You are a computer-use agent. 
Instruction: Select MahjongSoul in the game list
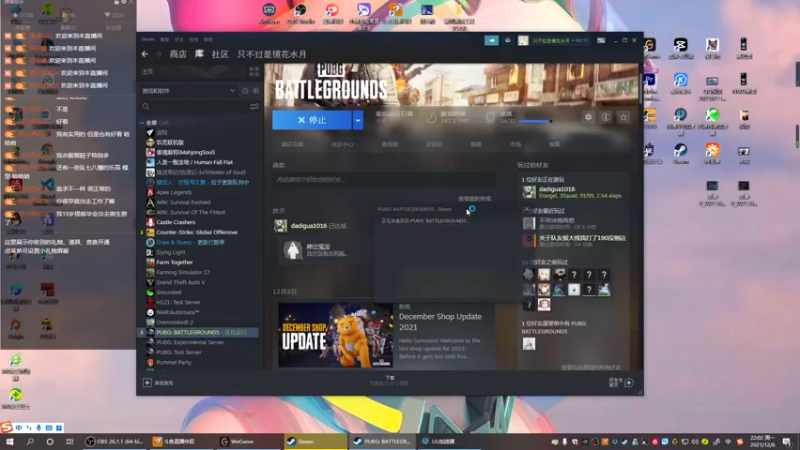pyautogui.click(x=185, y=152)
